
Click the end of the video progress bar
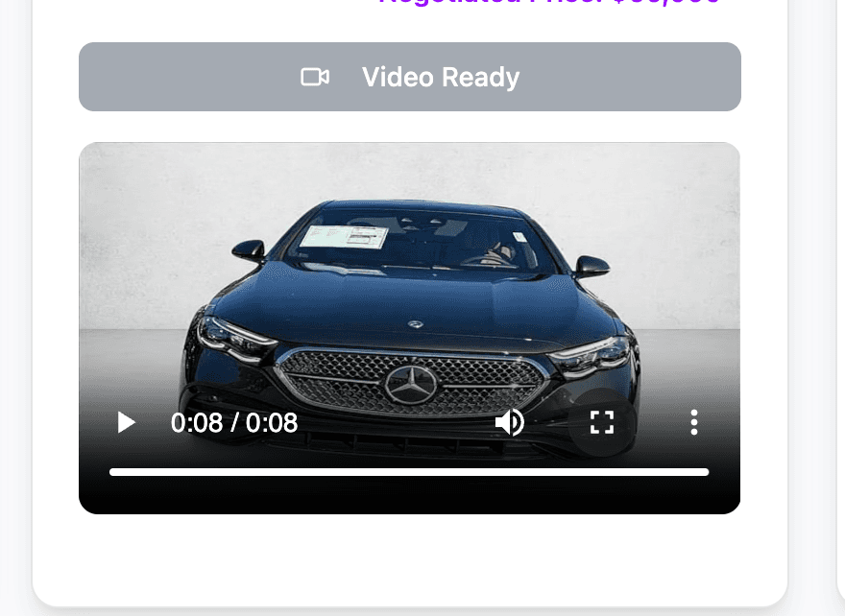[x=707, y=472]
